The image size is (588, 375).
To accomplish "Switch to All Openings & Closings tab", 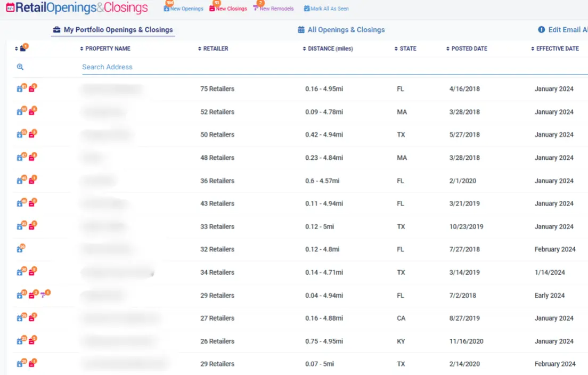I will point(341,30).
